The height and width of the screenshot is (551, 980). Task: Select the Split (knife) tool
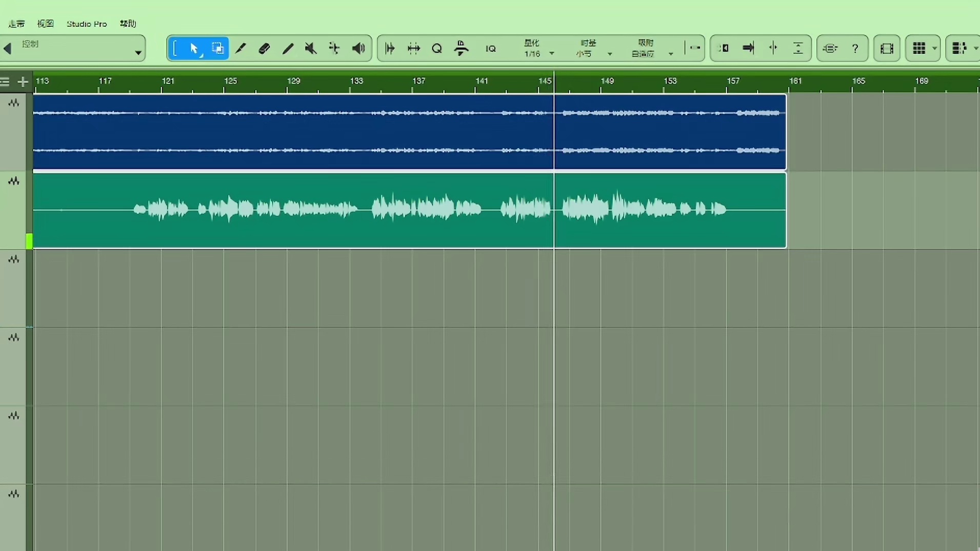pos(241,49)
